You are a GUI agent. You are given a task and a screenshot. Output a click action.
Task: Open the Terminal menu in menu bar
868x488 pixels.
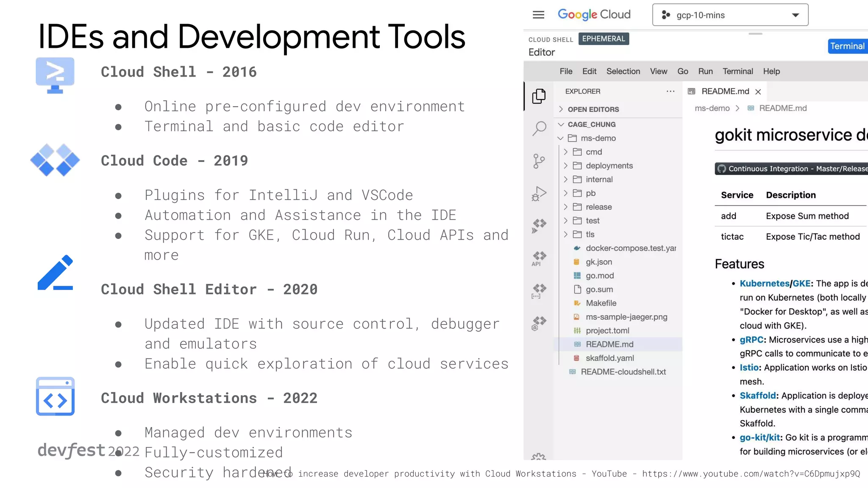738,71
